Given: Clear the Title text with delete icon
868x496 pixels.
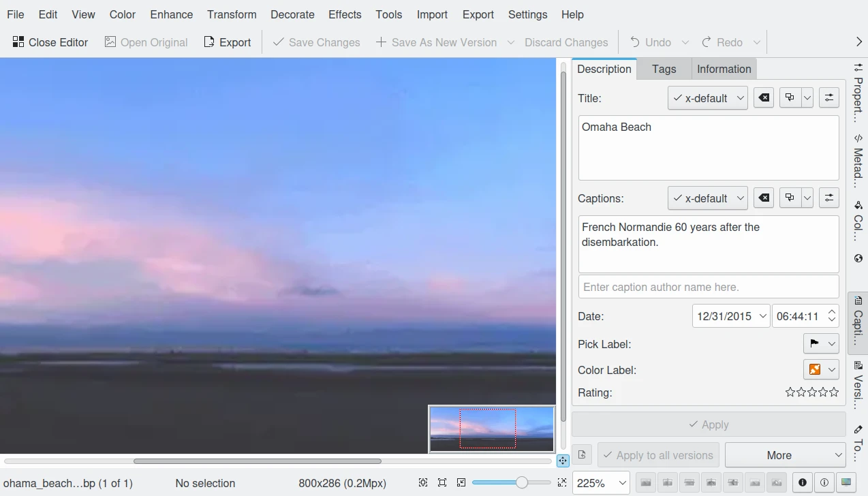Looking at the screenshot, I should (x=764, y=98).
